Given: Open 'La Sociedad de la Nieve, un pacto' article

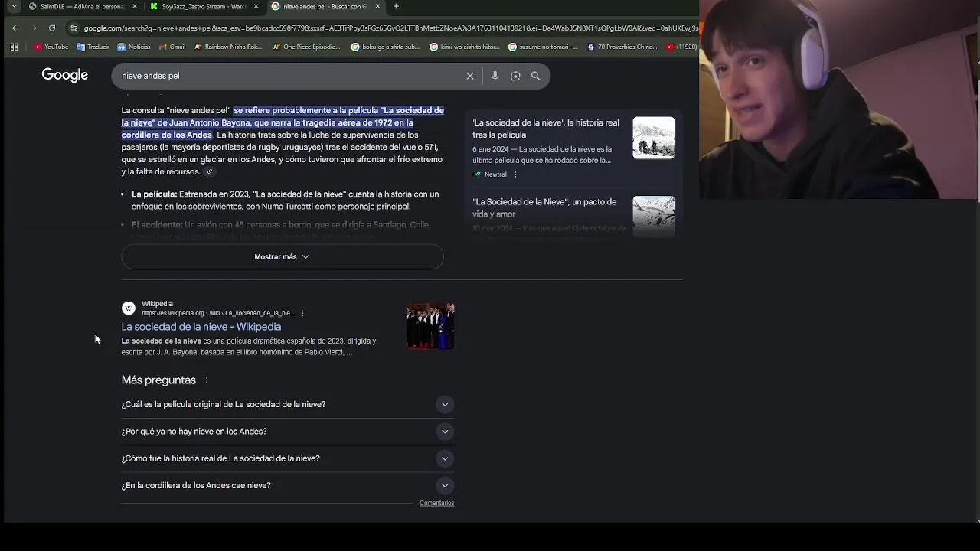Looking at the screenshot, I should [x=544, y=208].
